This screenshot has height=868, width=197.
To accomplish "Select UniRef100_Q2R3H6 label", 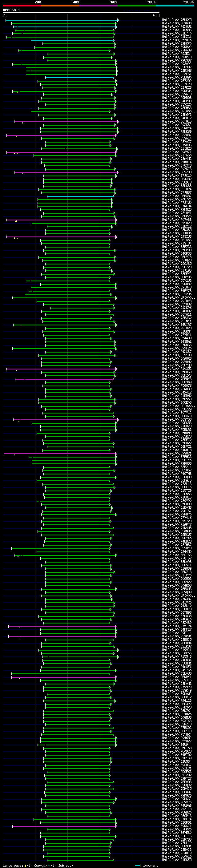I will 177,71.
